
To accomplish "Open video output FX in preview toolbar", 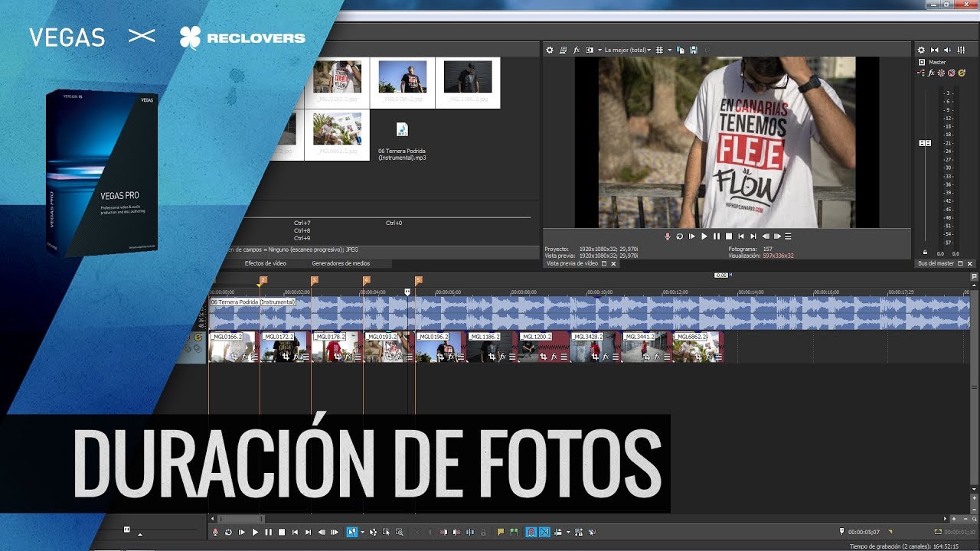I will click(x=576, y=50).
